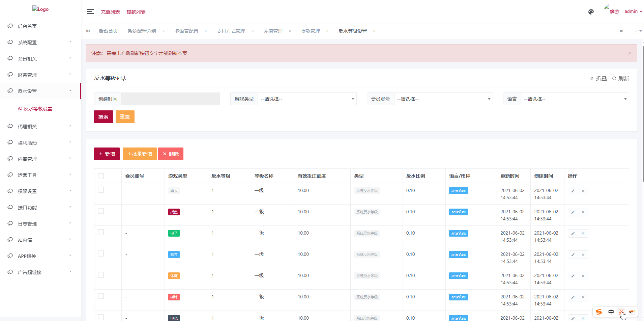Switch to 系统配置分组 tab

point(142,31)
